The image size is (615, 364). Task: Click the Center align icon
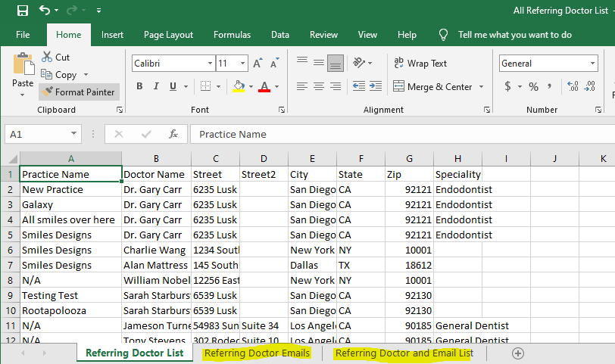coord(318,86)
